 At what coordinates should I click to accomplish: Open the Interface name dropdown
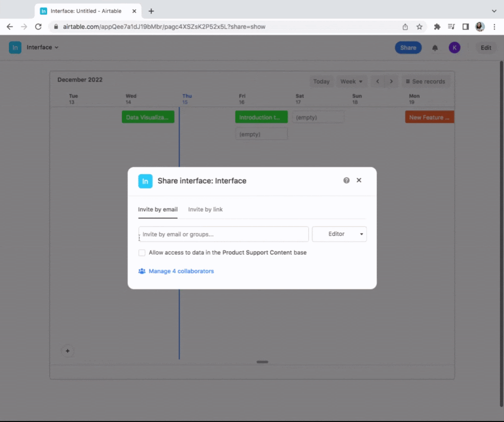[x=42, y=48]
